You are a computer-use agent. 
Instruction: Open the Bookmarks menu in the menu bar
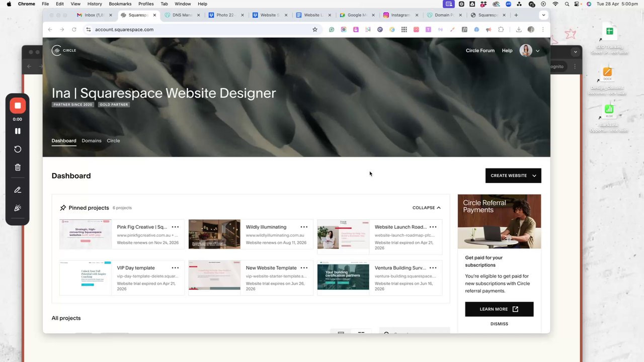click(120, 4)
